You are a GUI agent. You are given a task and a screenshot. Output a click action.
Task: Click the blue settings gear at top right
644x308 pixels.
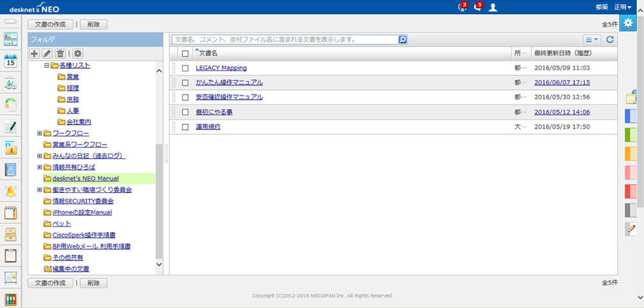[629, 23]
